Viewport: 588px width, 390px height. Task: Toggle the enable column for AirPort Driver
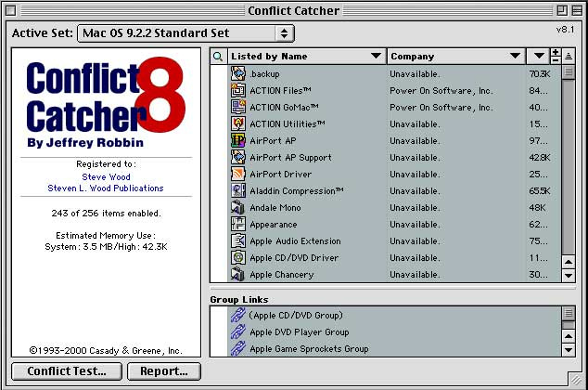pyautogui.click(x=219, y=174)
